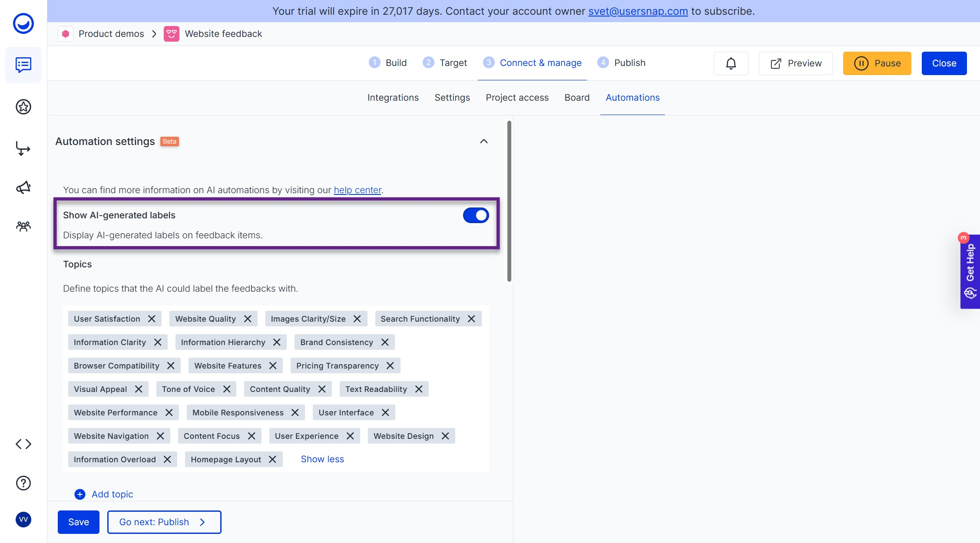Switch to the Integrations tab

(x=393, y=98)
